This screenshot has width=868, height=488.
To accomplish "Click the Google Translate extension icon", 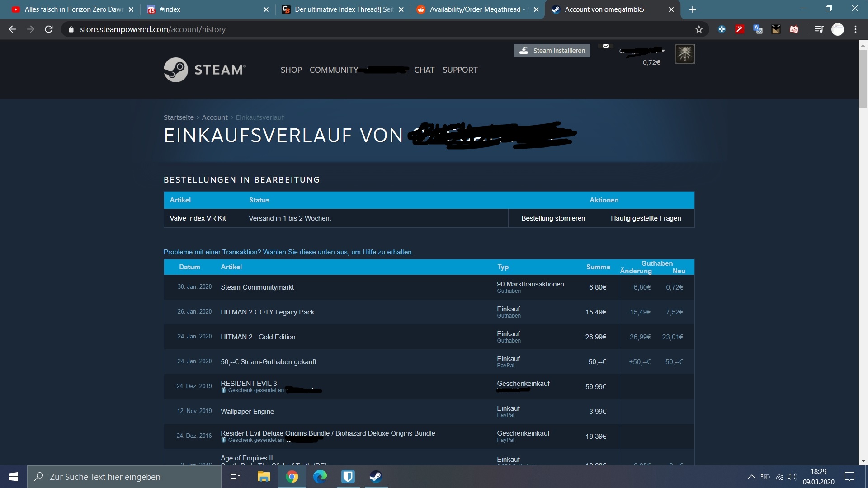I will [x=758, y=29].
